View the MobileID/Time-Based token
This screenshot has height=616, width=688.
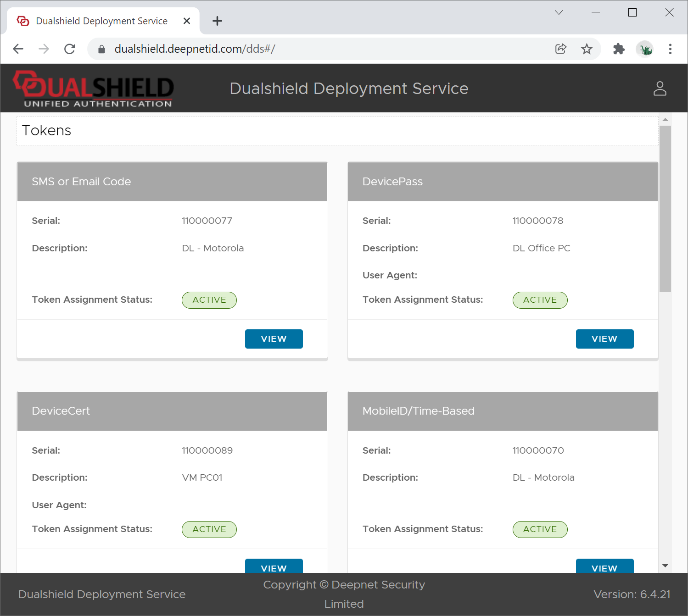click(x=604, y=566)
